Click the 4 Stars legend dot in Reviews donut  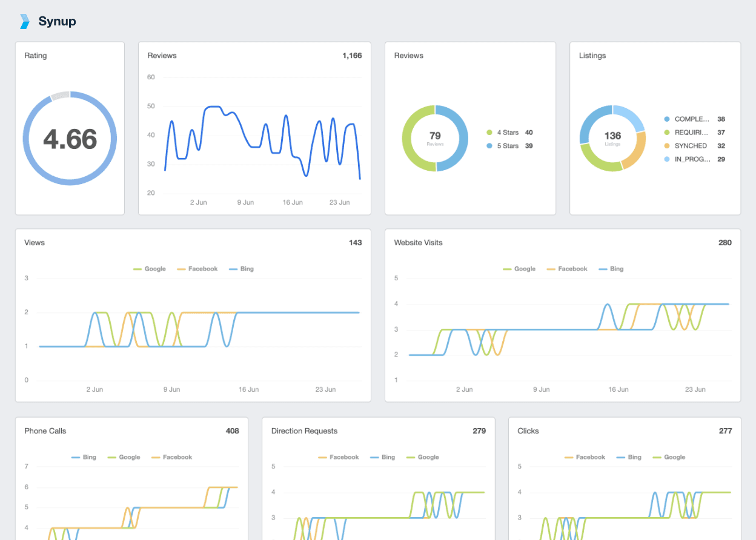click(489, 133)
